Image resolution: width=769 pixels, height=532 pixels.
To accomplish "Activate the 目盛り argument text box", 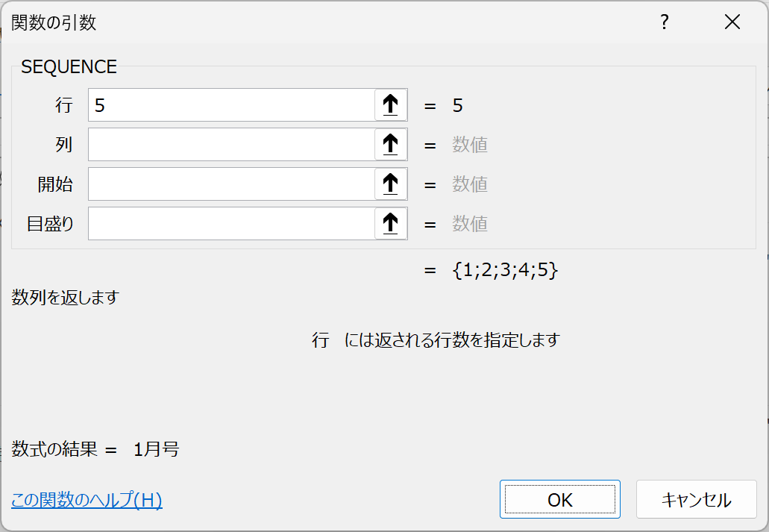I will [x=231, y=224].
